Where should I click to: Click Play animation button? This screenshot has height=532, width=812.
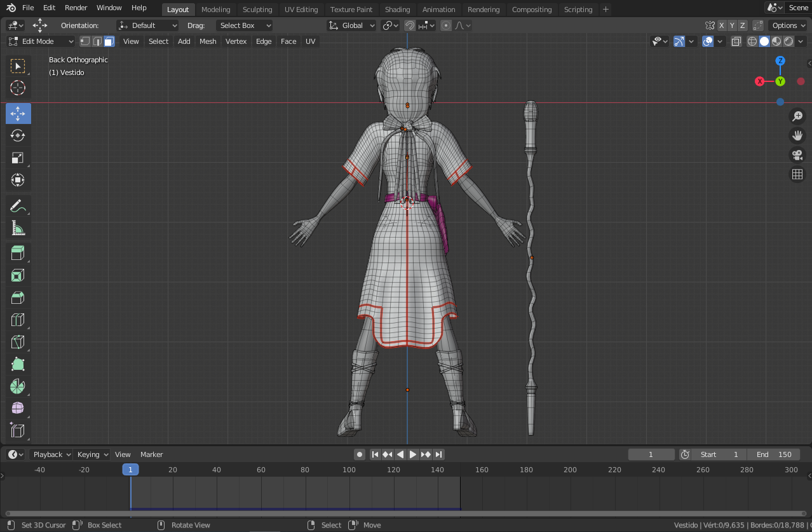[x=413, y=454]
